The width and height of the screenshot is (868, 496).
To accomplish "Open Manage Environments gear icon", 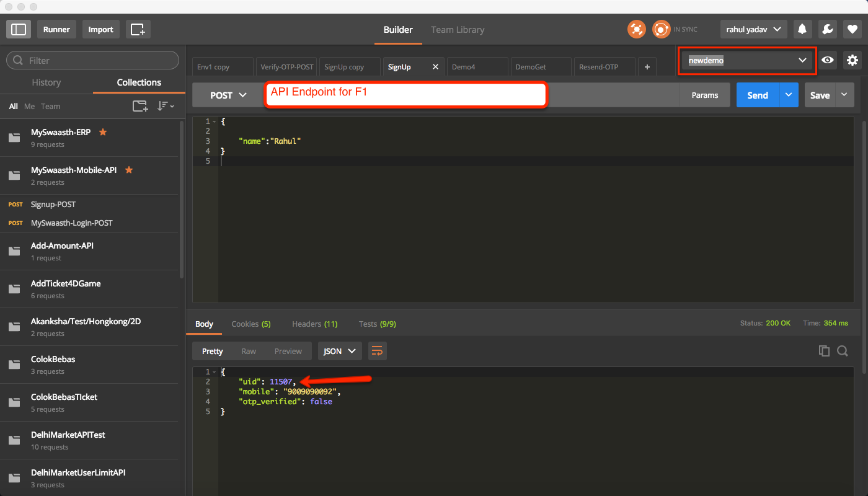I will (x=852, y=60).
